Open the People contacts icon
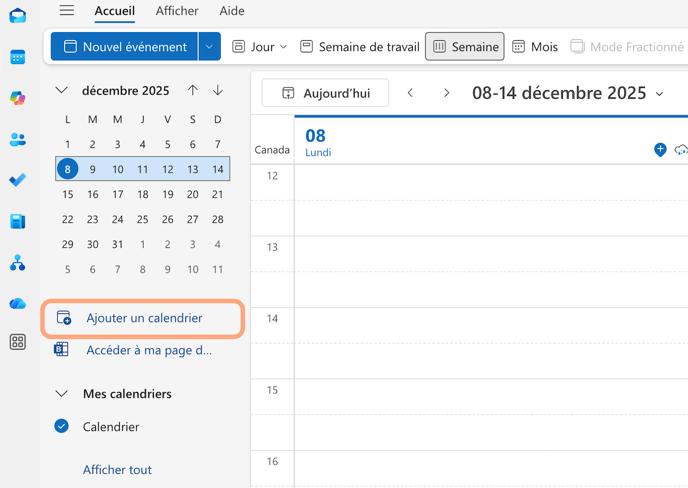Image resolution: width=688 pixels, height=488 pixels. (x=17, y=140)
